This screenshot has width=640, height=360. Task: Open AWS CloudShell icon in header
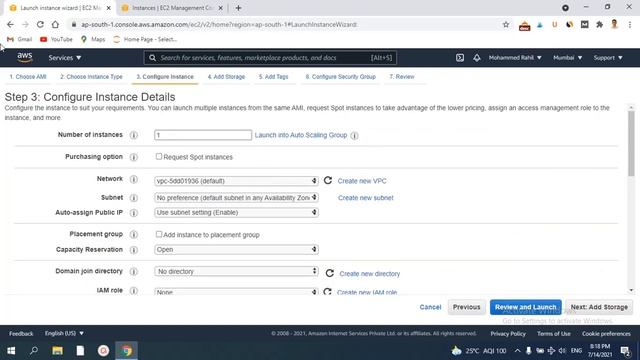click(460, 58)
